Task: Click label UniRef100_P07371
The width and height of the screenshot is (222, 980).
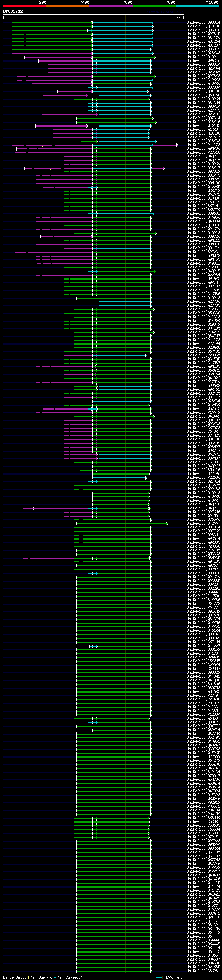Action: click(203, 703)
